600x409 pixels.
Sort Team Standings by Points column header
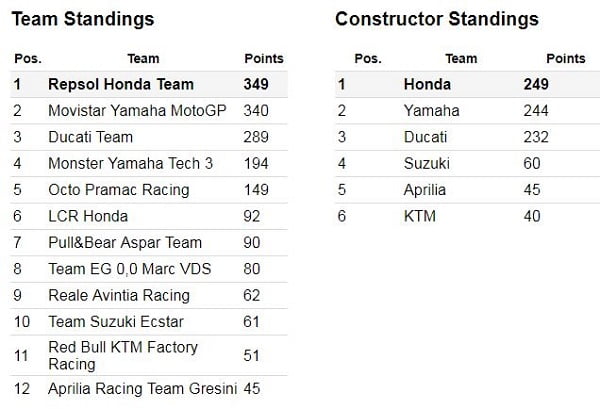263,59
